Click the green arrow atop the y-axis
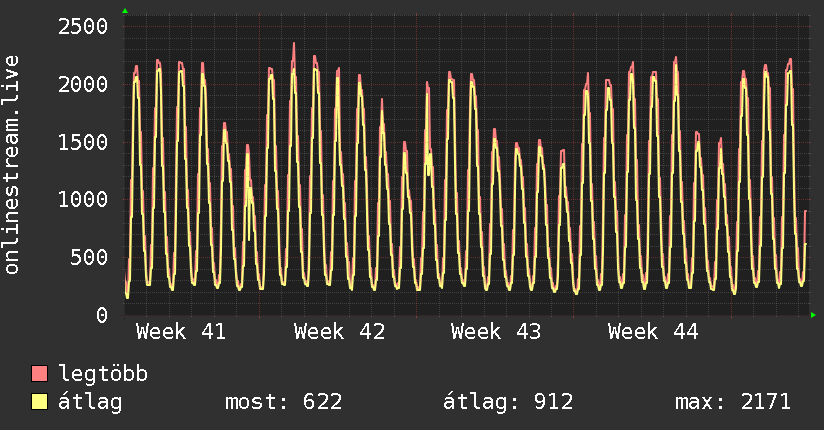 pyautogui.click(x=125, y=11)
